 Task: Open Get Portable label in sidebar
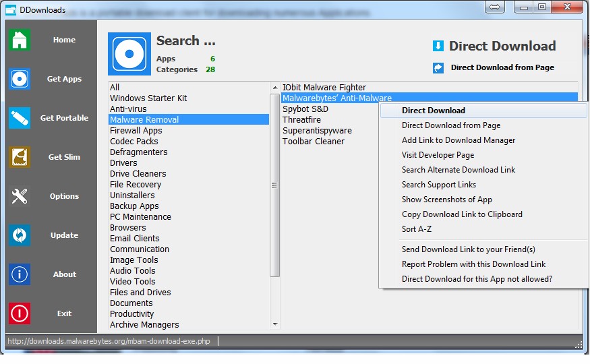coord(64,118)
